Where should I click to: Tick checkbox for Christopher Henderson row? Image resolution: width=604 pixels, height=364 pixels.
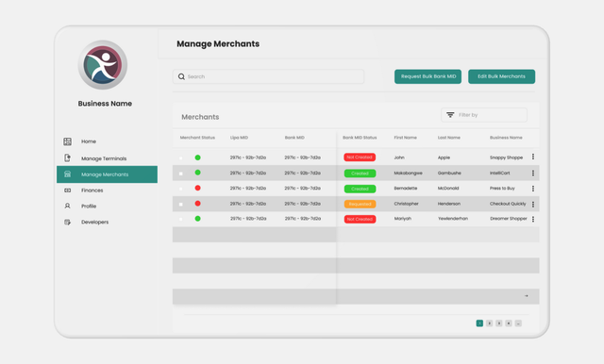pyautogui.click(x=180, y=205)
